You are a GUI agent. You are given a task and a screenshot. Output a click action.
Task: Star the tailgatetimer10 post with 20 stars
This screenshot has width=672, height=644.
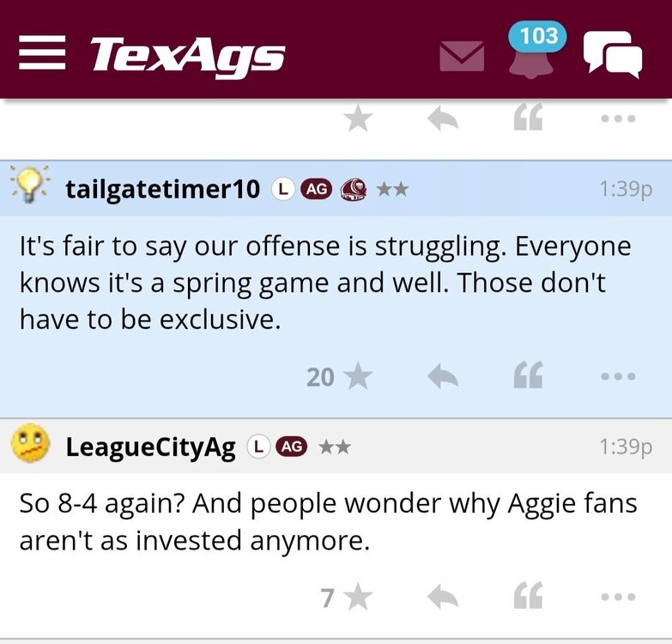pyautogui.click(x=358, y=376)
